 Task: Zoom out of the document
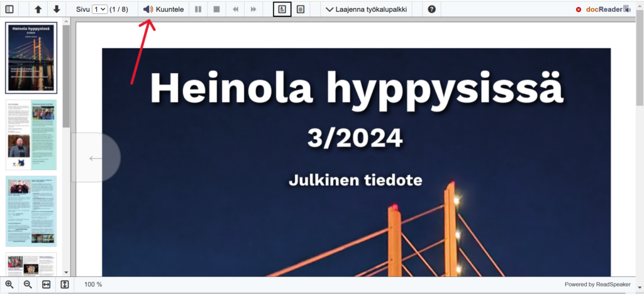point(28,285)
